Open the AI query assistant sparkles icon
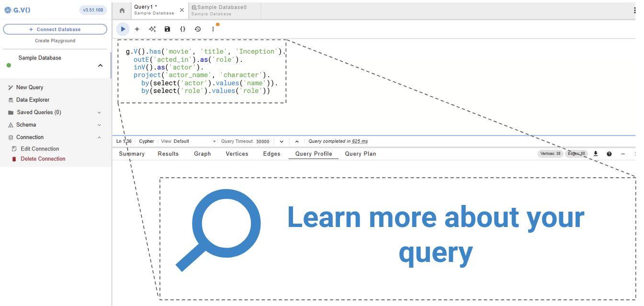 152,29
